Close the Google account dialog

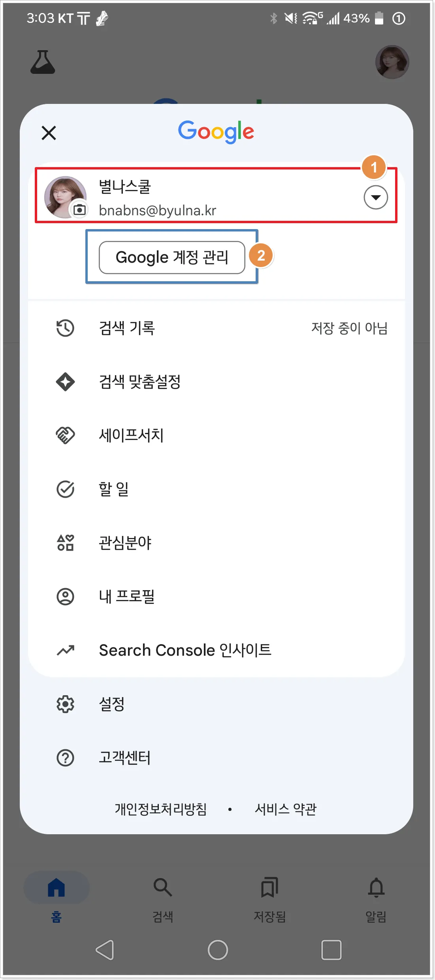tap(49, 133)
